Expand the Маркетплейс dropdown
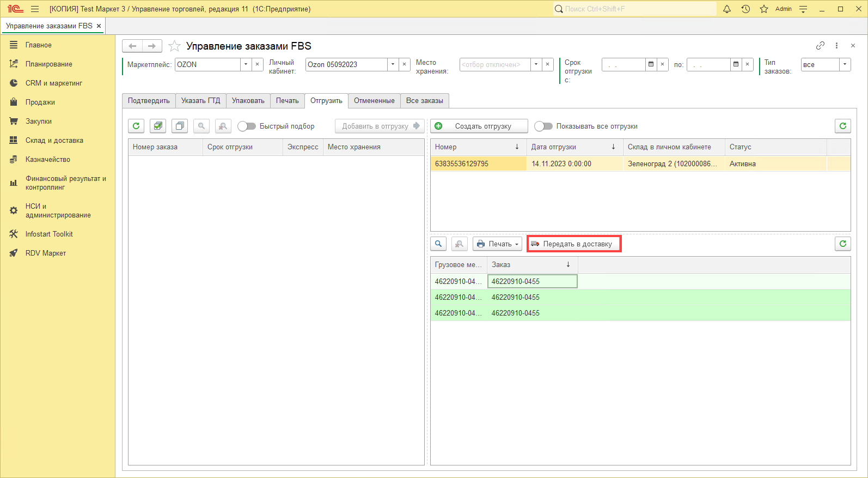 point(246,64)
